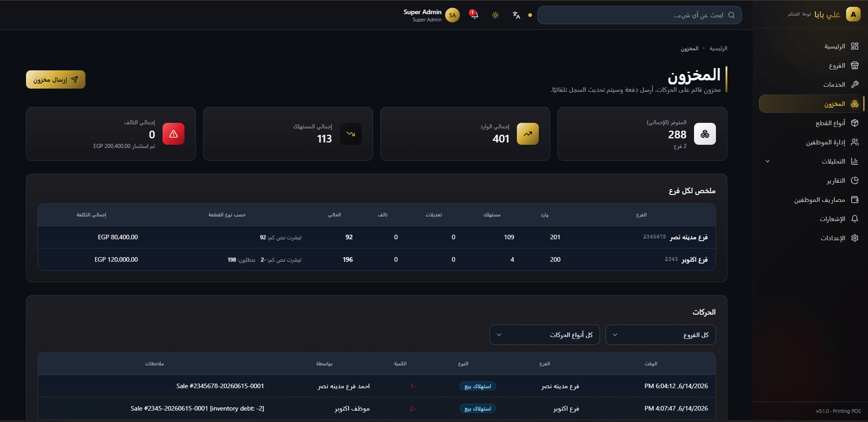Click the إجمالي التكلفة column header

click(91, 215)
